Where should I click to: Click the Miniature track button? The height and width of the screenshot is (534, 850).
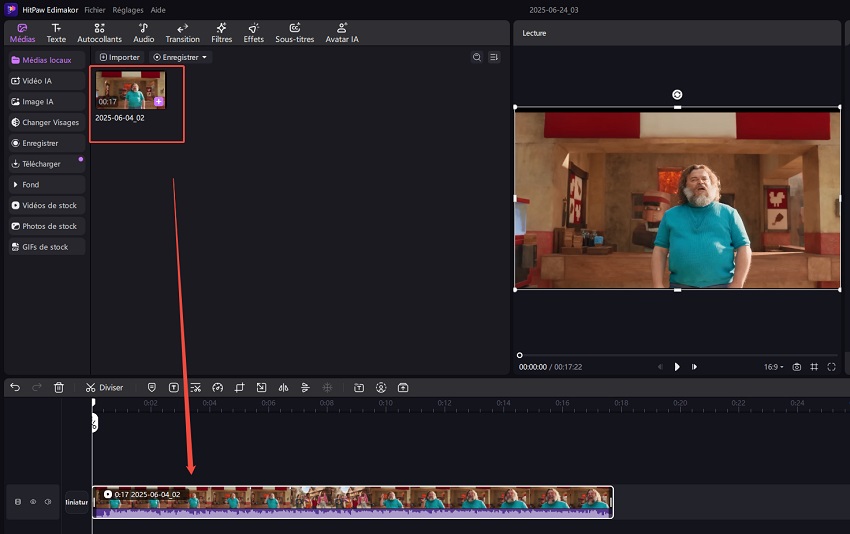[76, 502]
